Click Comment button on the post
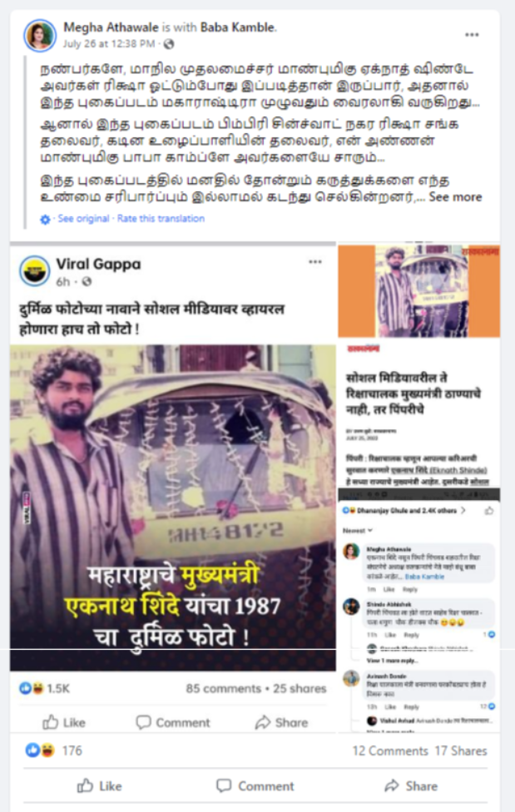The width and height of the screenshot is (515, 812). tap(255, 786)
